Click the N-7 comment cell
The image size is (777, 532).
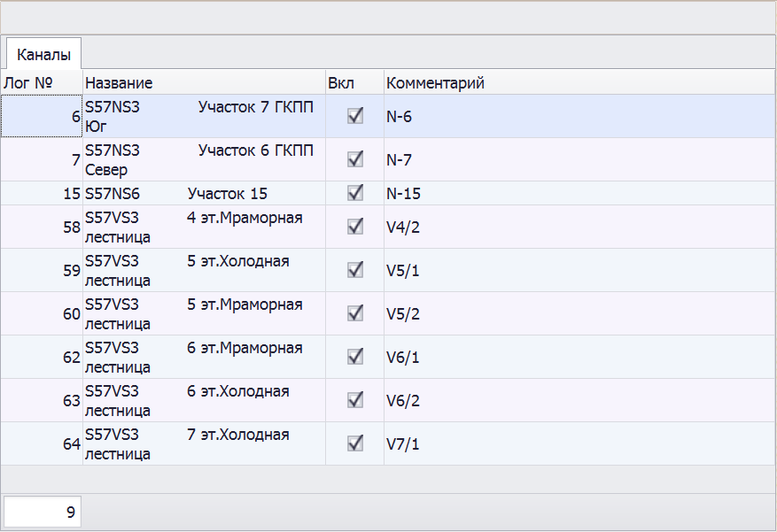(x=576, y=160)
